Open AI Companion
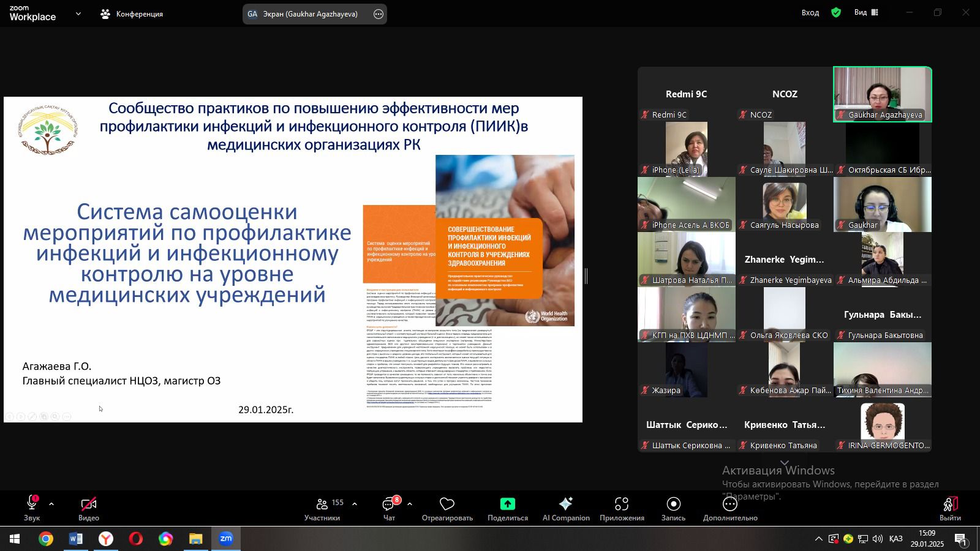 [566, 508]
